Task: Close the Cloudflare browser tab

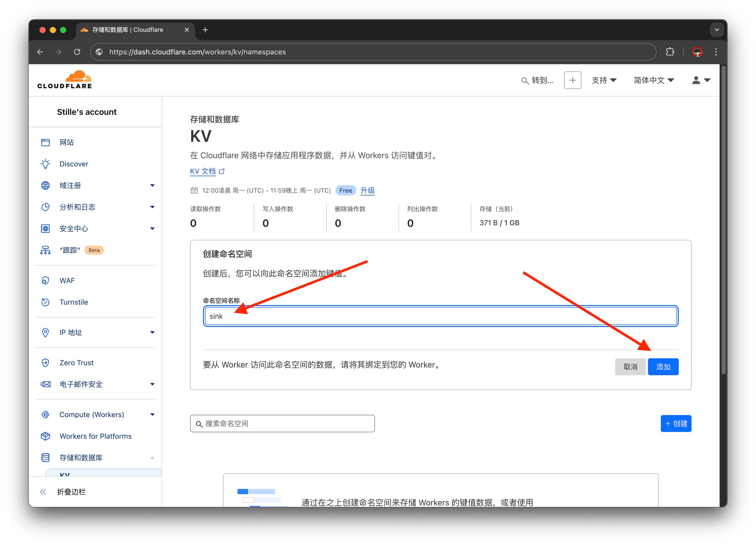Action: [187, 30]
